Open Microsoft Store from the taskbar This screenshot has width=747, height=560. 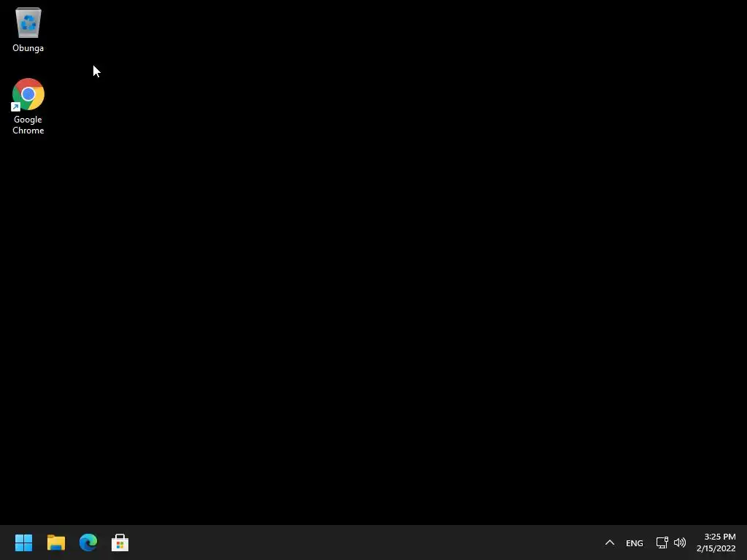[120, 542]
